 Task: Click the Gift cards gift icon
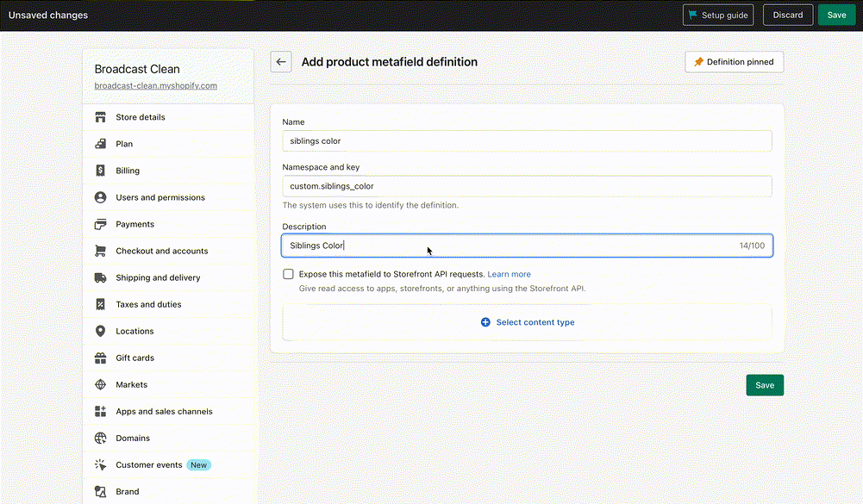click(x=100, y=358)
